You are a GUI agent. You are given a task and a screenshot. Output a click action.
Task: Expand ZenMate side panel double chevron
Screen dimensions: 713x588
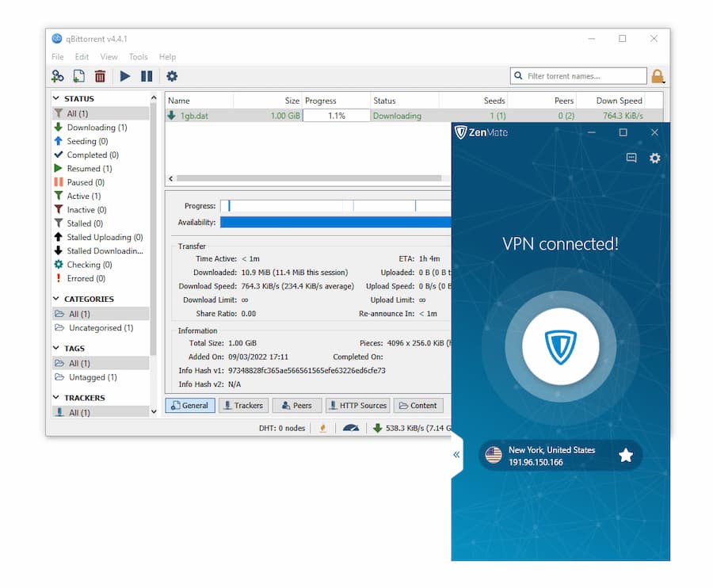[x=456, y=454]
